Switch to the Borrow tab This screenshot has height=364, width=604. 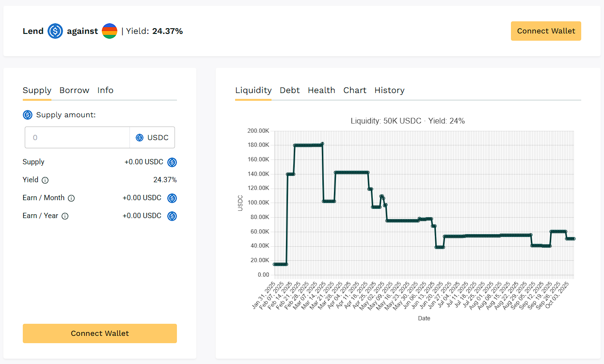click(74, 90)
